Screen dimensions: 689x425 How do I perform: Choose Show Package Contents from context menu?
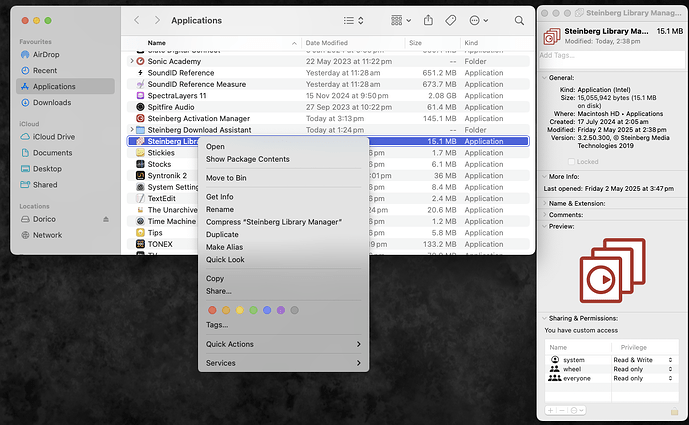(247, 159)
